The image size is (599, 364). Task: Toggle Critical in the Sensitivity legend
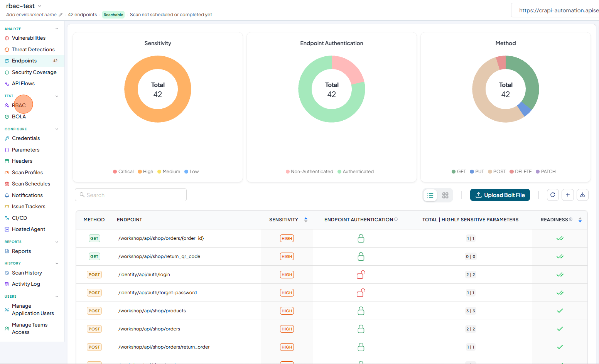[x=123, y=172]
